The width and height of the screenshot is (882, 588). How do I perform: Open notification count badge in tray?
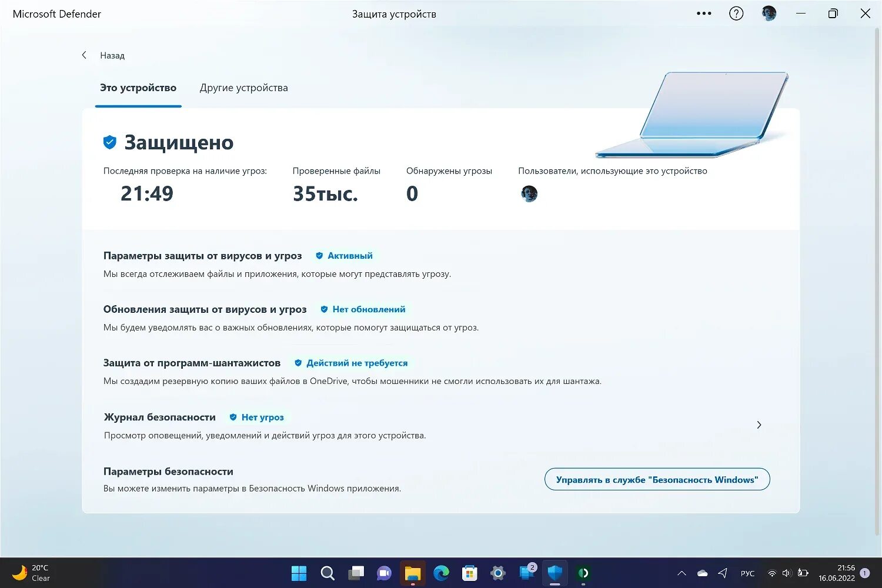pyautogui.click(x=865, y=573)
